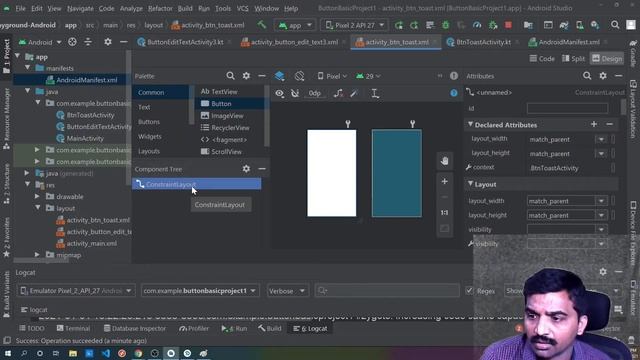Image resolution: width=640 pixels, height=360 pixels.
Task: Select the pan hand tool on canvas
Action: pyautogui.click(x=444, y=161)
